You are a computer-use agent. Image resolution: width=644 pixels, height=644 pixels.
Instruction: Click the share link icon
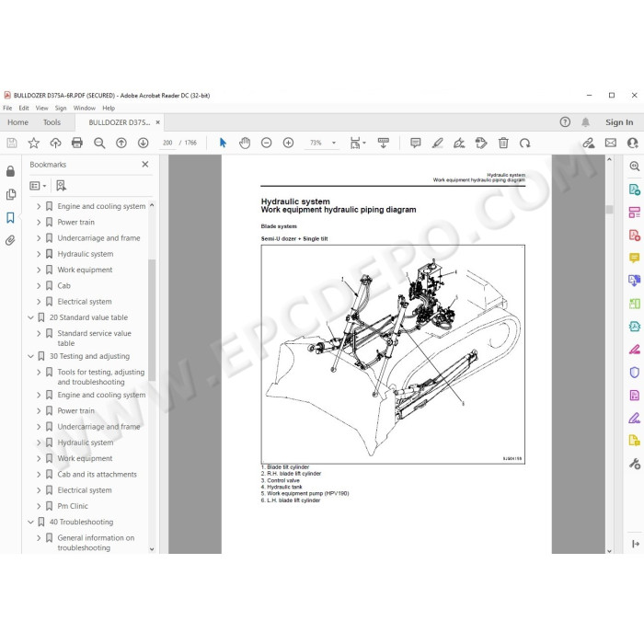click(589, 143)
